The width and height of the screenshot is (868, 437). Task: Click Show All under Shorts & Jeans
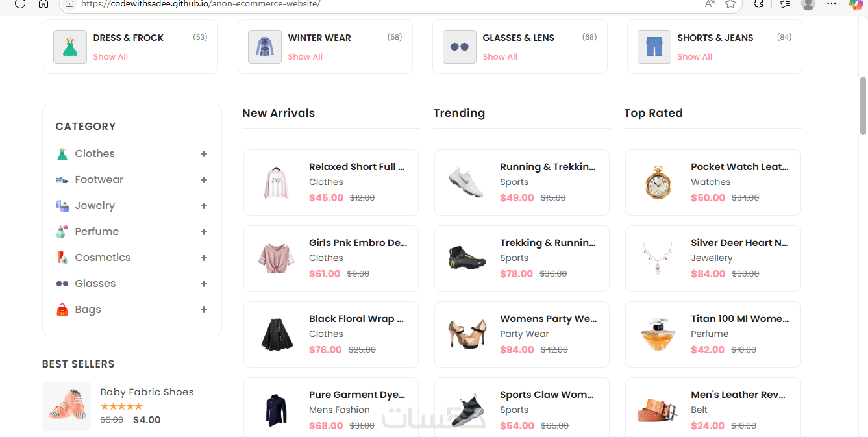coord(695,57)
